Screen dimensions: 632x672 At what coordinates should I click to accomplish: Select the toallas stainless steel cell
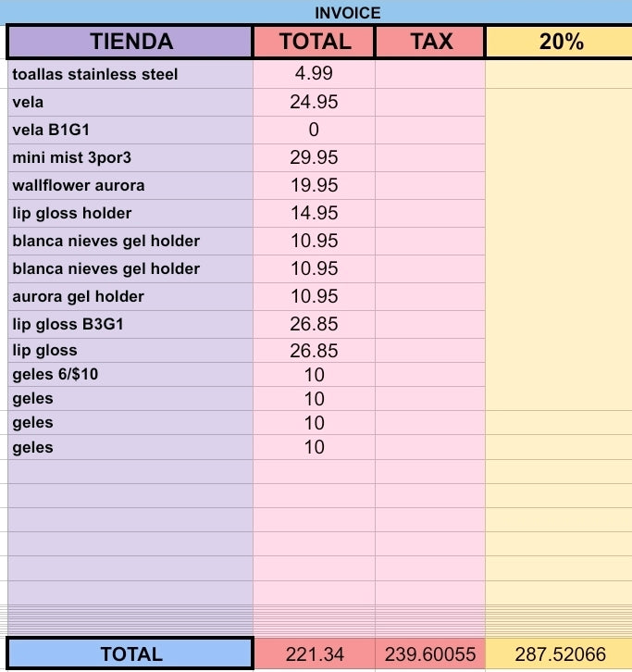(x=130, y=74)
